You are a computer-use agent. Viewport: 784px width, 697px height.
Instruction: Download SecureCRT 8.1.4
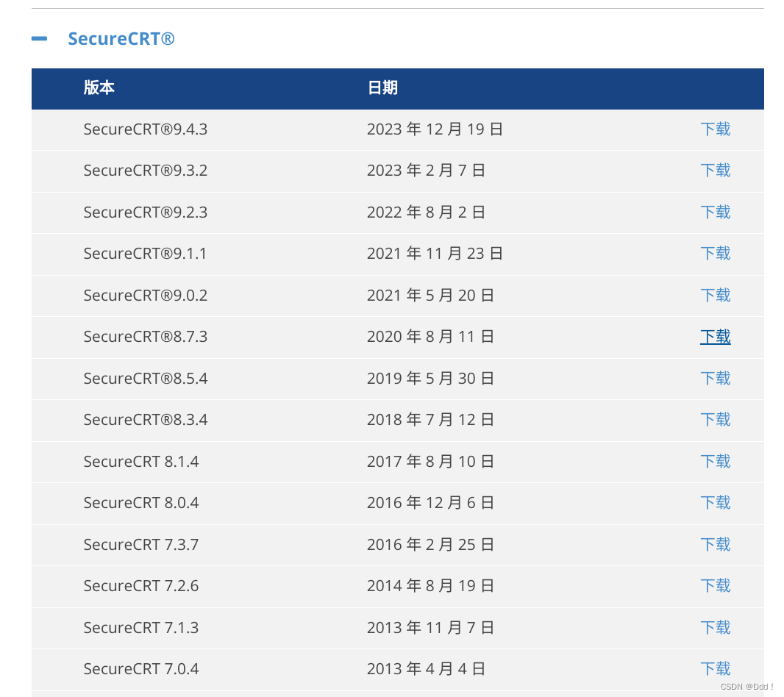pos(715,461)
